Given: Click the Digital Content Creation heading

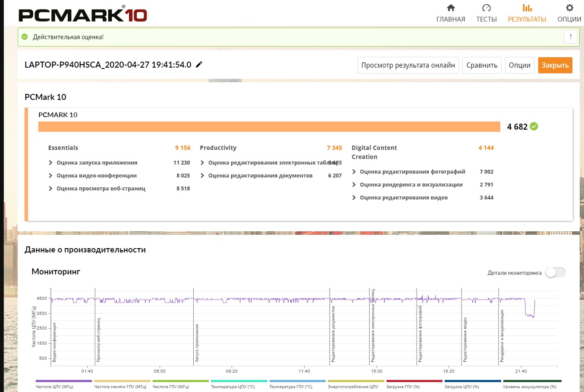Looking at the screenshot, I should coord(374,152).
